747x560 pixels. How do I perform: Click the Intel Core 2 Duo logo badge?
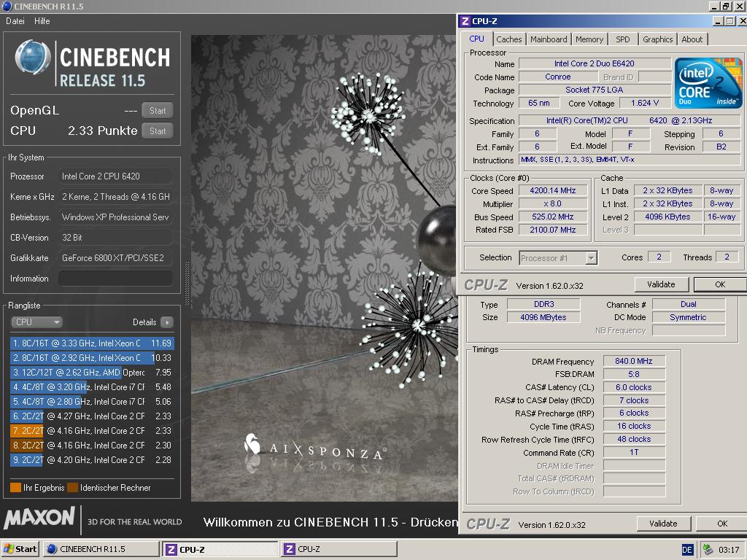(708, 82)
